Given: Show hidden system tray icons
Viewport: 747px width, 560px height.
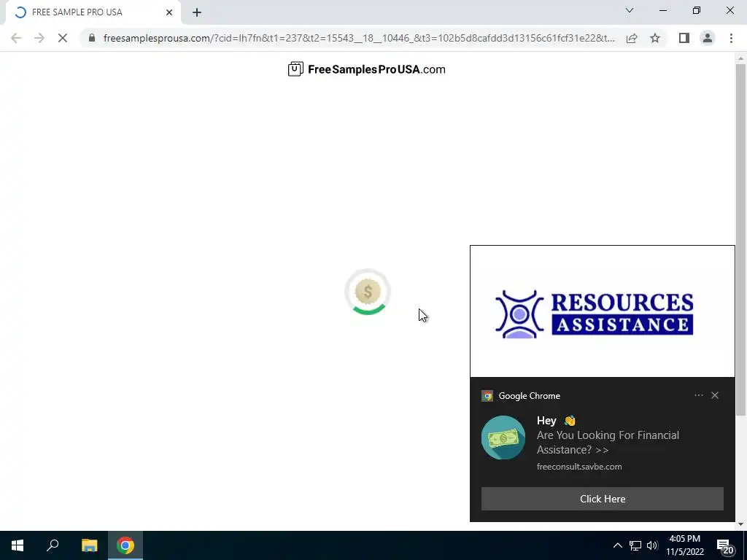Looking at the screenshot, I should click(617, 545).
